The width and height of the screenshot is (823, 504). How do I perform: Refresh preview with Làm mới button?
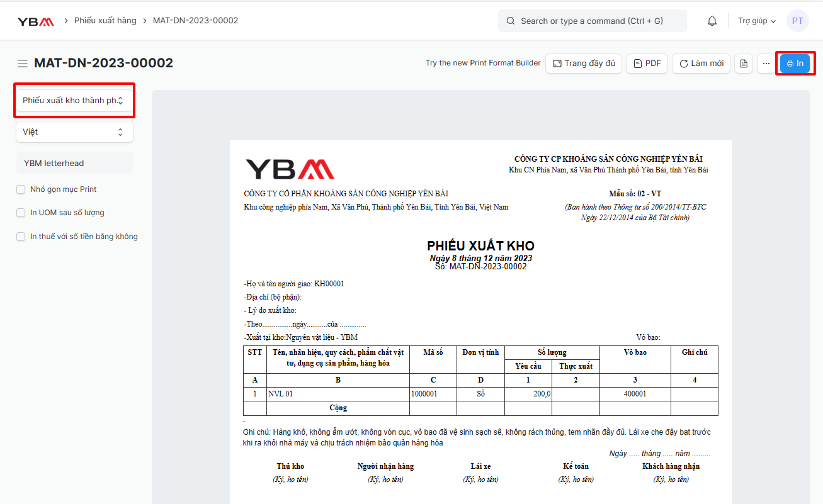pyautogui.click(x=701, y=64)
